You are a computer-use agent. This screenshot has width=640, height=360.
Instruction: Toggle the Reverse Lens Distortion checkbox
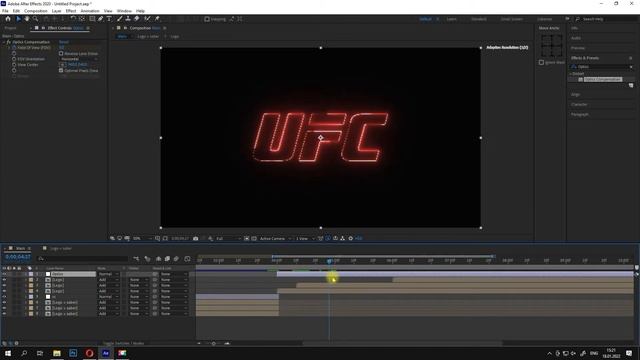pos(61,53)
